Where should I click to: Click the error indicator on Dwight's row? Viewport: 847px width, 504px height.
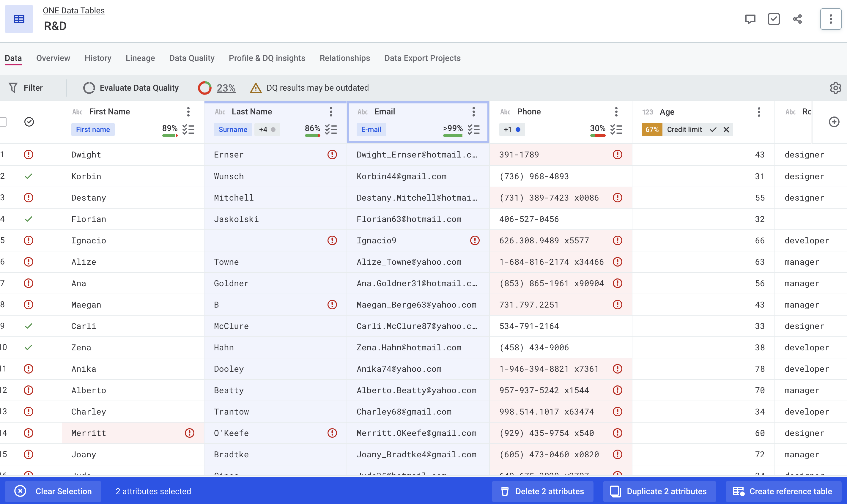click(x=29, y=155)
